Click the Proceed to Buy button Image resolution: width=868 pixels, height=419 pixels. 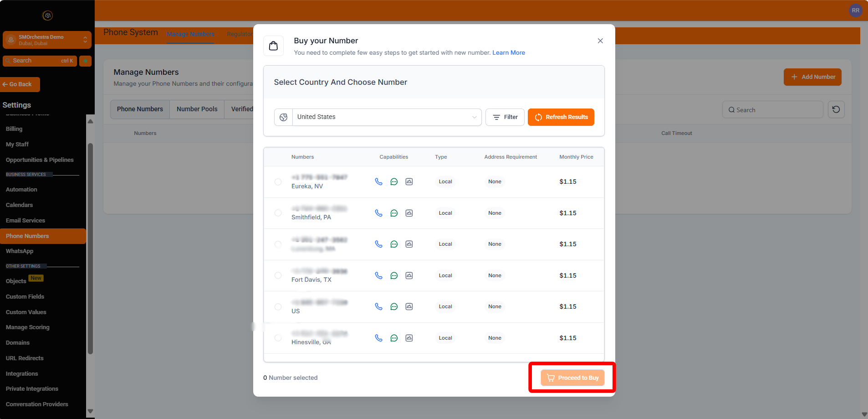tap(572, 378)
